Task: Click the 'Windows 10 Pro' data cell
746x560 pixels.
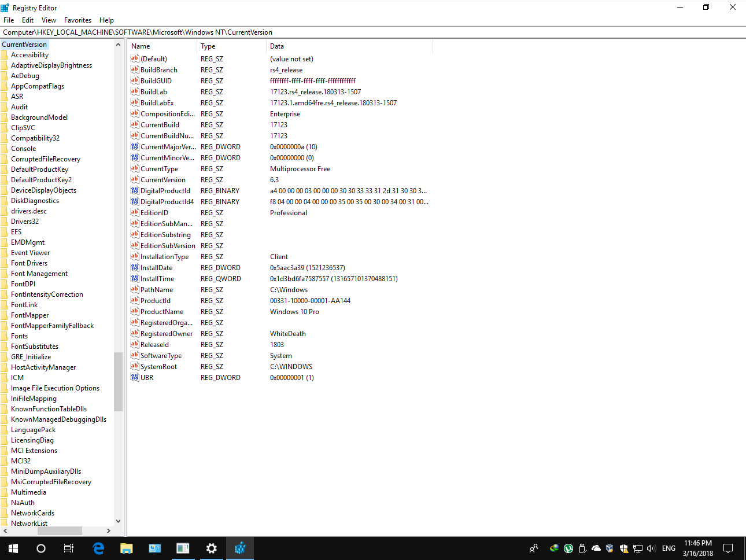Action: click(x=294, y=311)
